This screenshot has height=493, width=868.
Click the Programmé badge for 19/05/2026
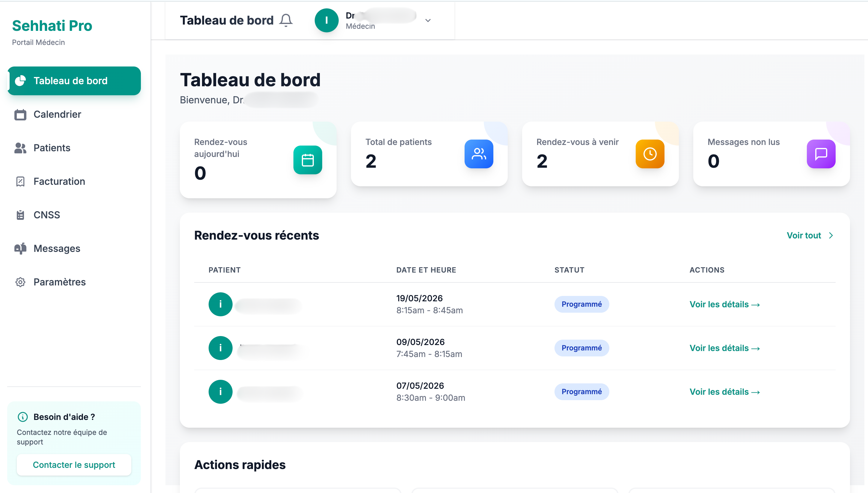(582, 304)
